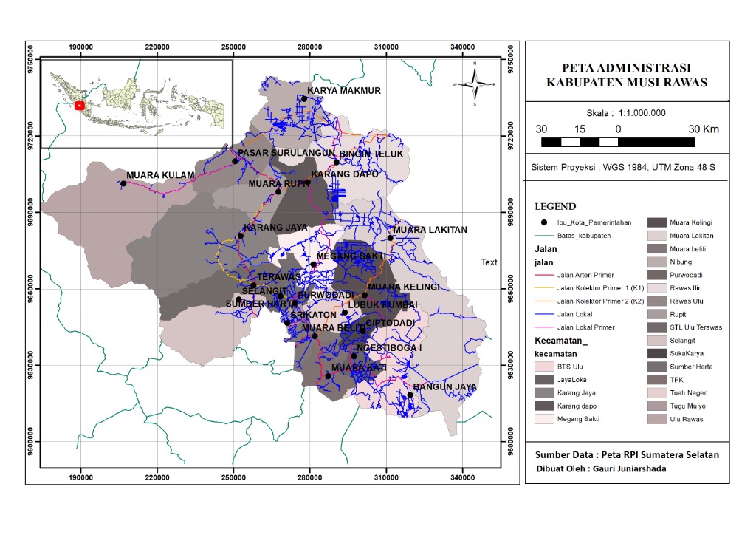Click the MEGANG SAKTI map label

click(x=351, y=256)
